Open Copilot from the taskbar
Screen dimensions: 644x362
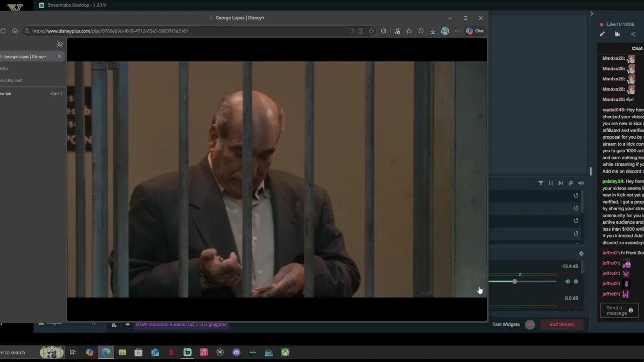[90, 352]
